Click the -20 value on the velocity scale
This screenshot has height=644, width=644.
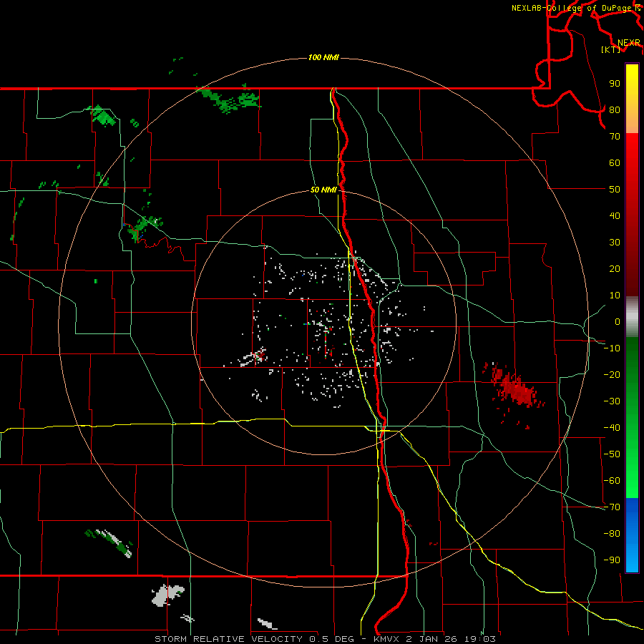[x=612, y=375]
